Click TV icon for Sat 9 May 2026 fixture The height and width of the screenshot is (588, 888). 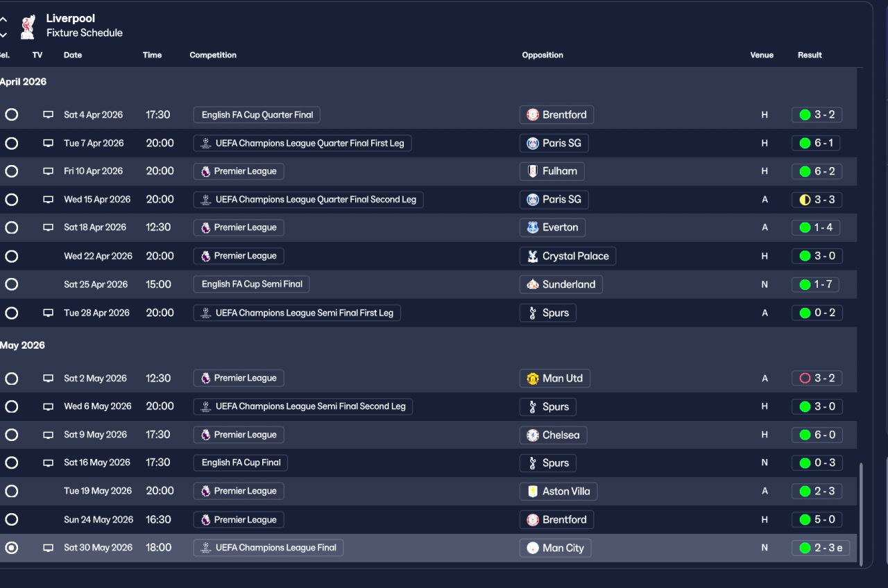[x=49, y=435]
